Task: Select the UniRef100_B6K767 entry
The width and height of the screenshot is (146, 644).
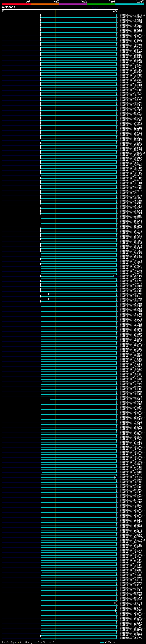Action: (131, 369)
